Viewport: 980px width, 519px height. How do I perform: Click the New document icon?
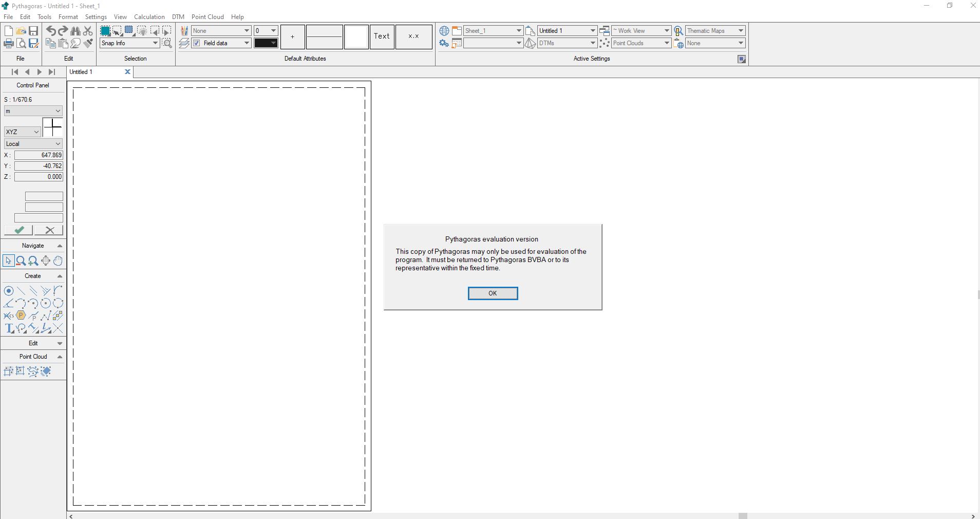tap(9, 31)
